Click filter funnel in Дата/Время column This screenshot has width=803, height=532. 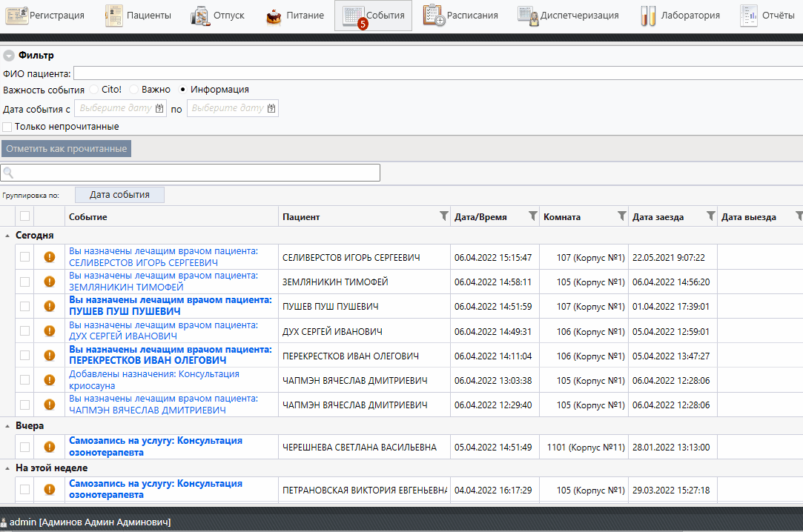(532, 216)
